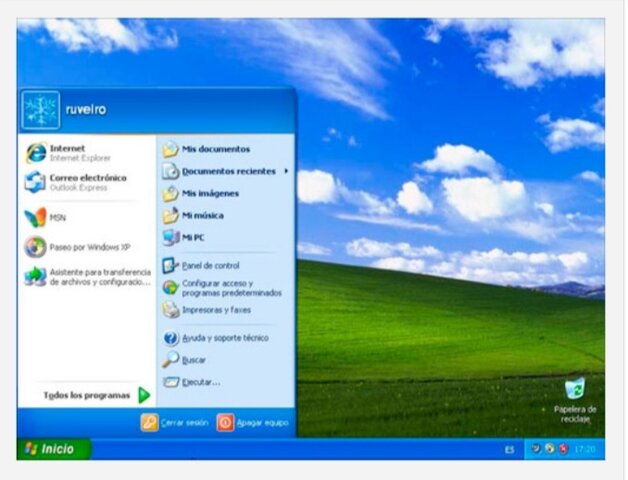This screenshot has width=628, height=480.
Task: Open the Mis documentos menu entry
Action: 225,149
